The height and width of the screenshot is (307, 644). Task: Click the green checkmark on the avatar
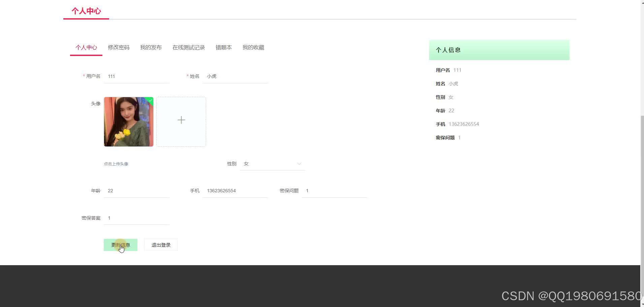point(150,100)
